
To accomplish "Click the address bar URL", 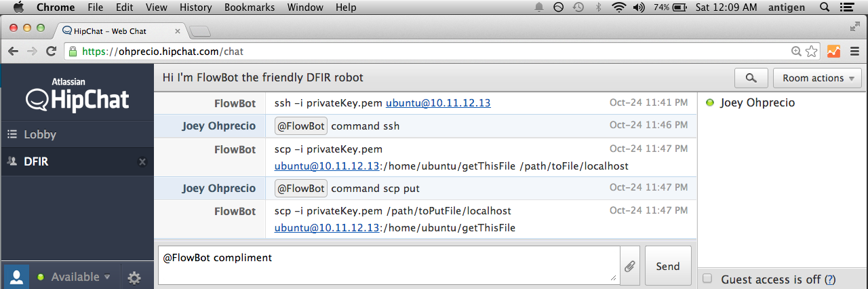I will [x=163, y=52].
